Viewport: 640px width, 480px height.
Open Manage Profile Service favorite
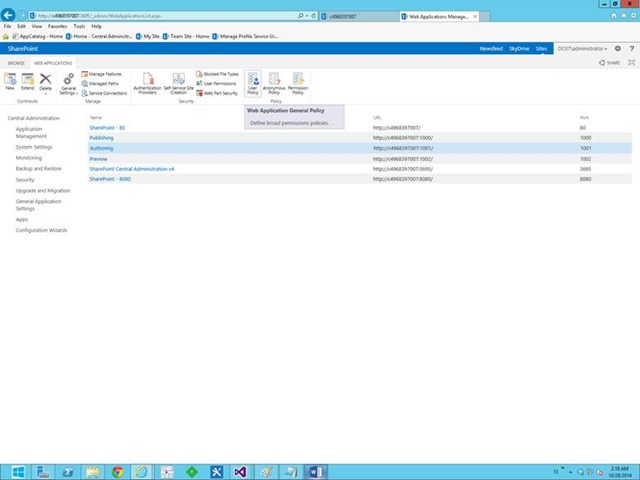tap(245, 36)
